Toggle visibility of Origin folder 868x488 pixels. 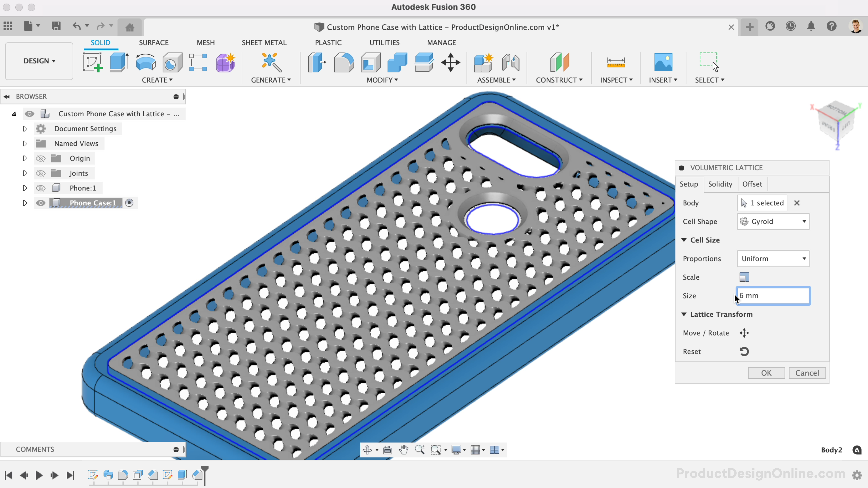(40, 158)
